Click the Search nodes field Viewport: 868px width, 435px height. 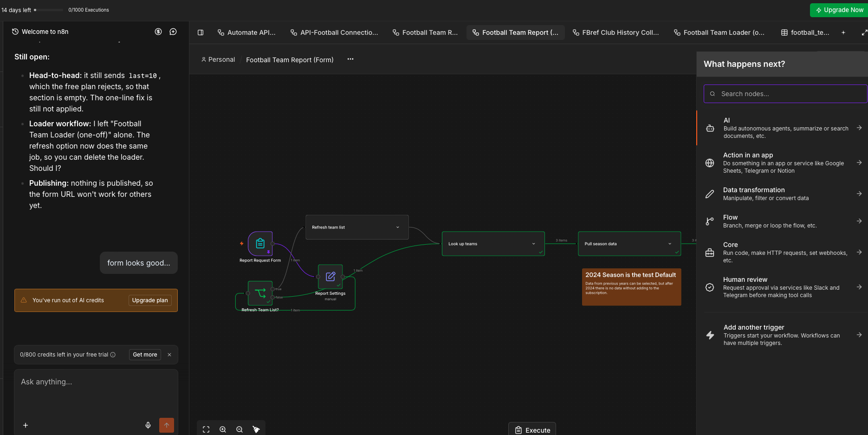(785, 94)
